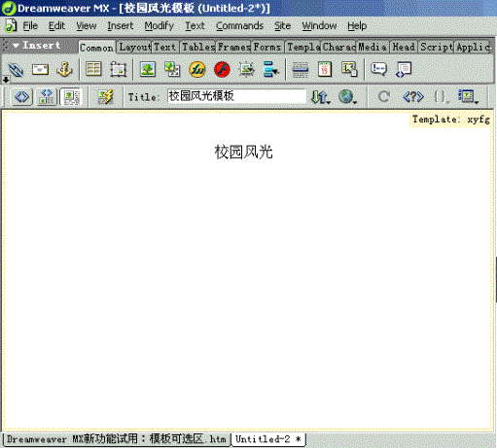
Task: Insert a Fireworks HTML icon
Action: click(x=197, y=69)
